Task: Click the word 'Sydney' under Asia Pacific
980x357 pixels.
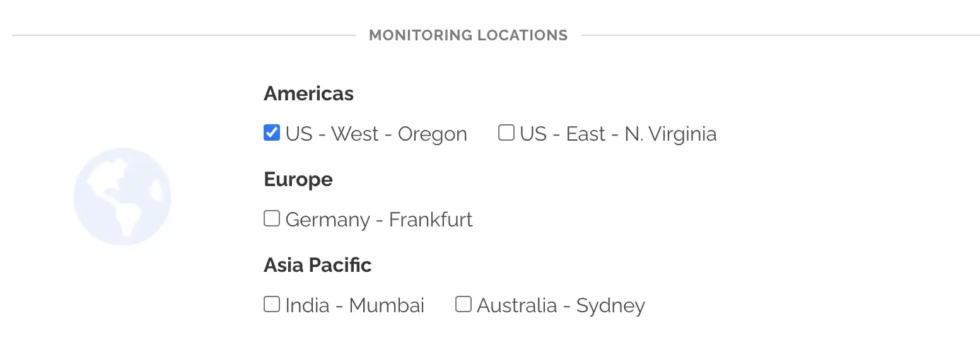Action: [x=610, y=306]
